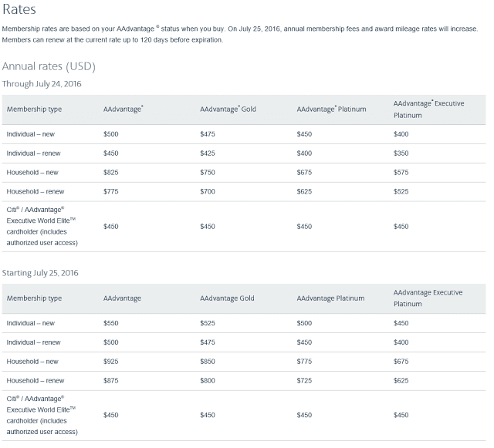Image resolution: width=494 pixels, height=448 pixels.
Task: Click the Rates page heading
Action: click(x=19, y=8)
